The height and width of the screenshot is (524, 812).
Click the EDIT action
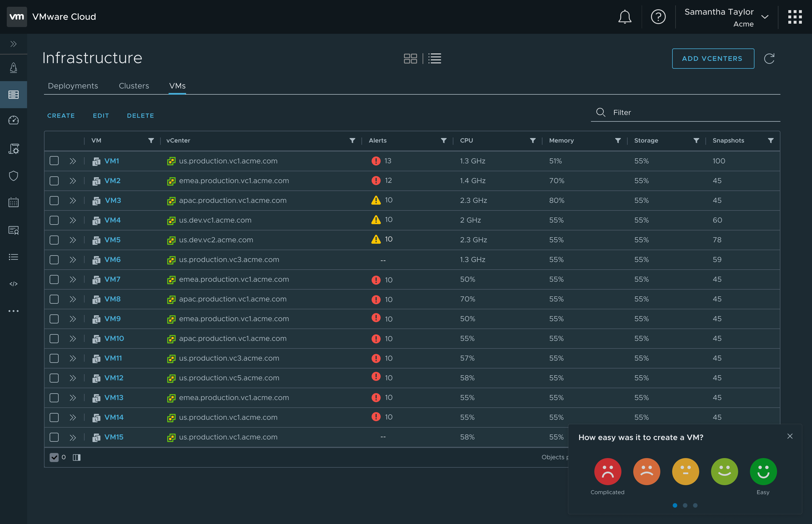[101, 116]
